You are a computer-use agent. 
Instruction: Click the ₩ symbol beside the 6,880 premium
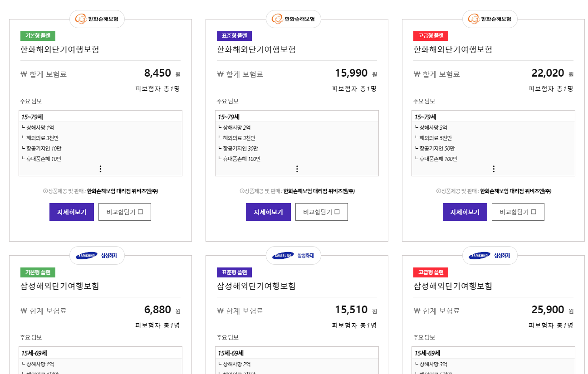tap(24, 311)
